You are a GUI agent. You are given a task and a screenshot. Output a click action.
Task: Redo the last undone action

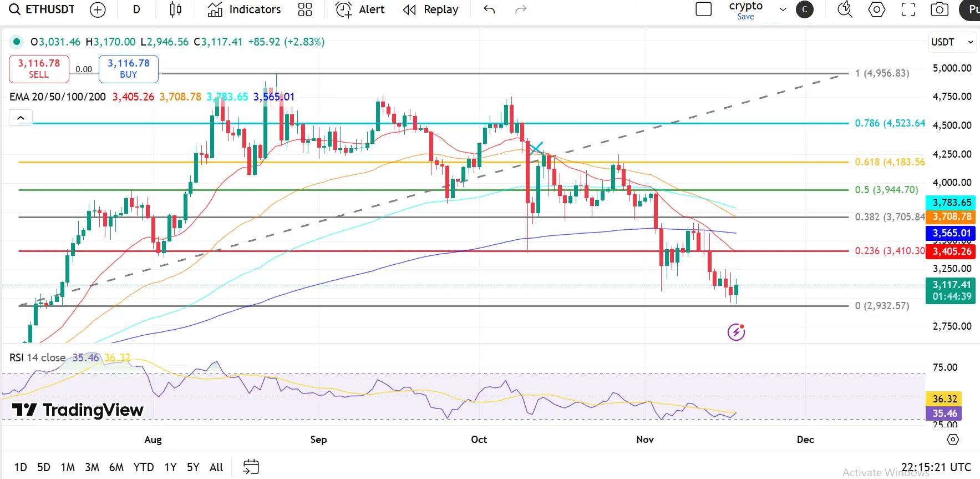point(520,9)
